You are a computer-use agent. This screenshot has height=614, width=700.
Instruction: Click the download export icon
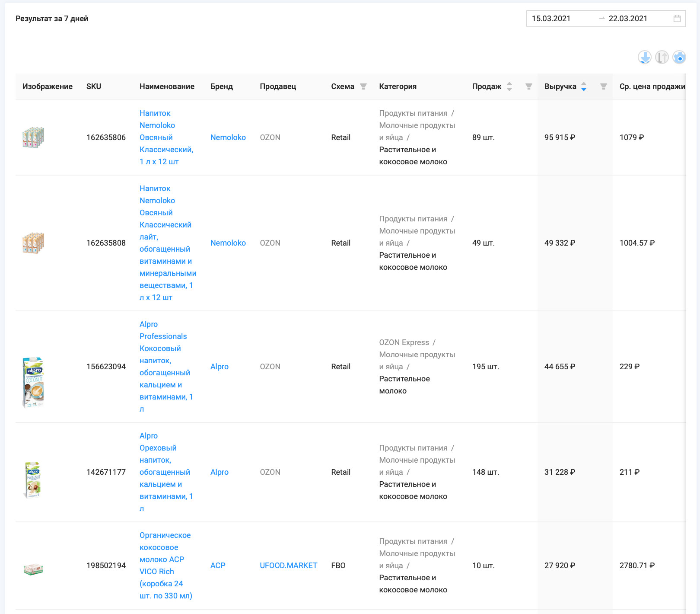(x=645, y=57)
